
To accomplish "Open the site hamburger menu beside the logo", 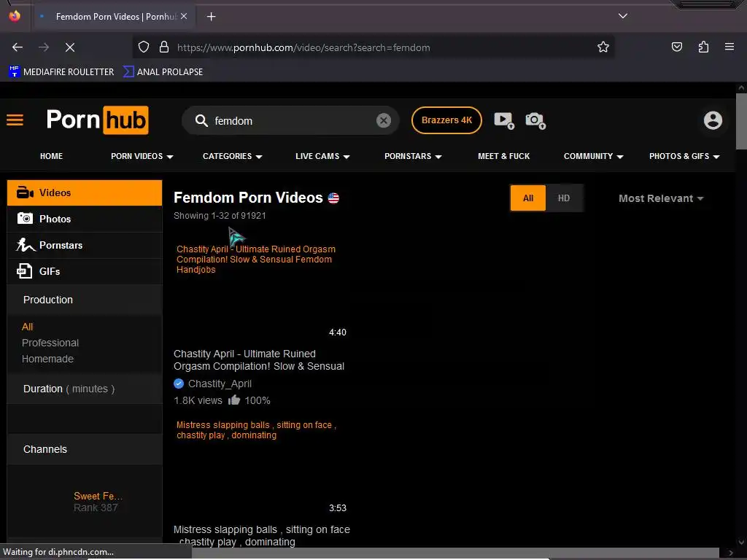I will (x=15, y=120).
